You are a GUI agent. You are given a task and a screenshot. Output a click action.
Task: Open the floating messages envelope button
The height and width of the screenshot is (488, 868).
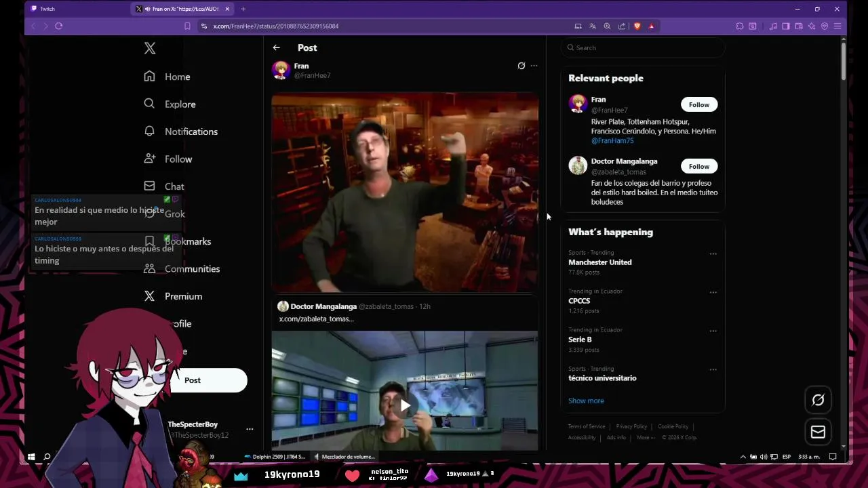818,432
